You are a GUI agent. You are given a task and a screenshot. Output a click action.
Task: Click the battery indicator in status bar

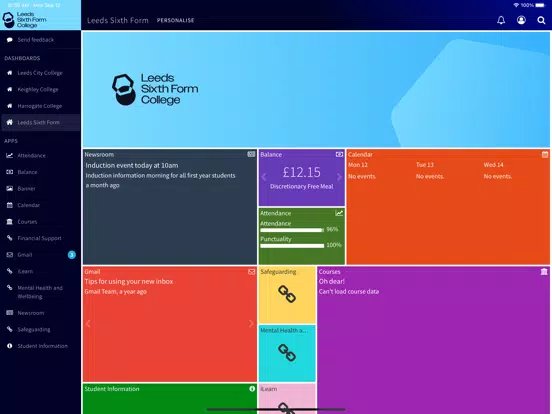pyautogui.click(x=540, y=5)
